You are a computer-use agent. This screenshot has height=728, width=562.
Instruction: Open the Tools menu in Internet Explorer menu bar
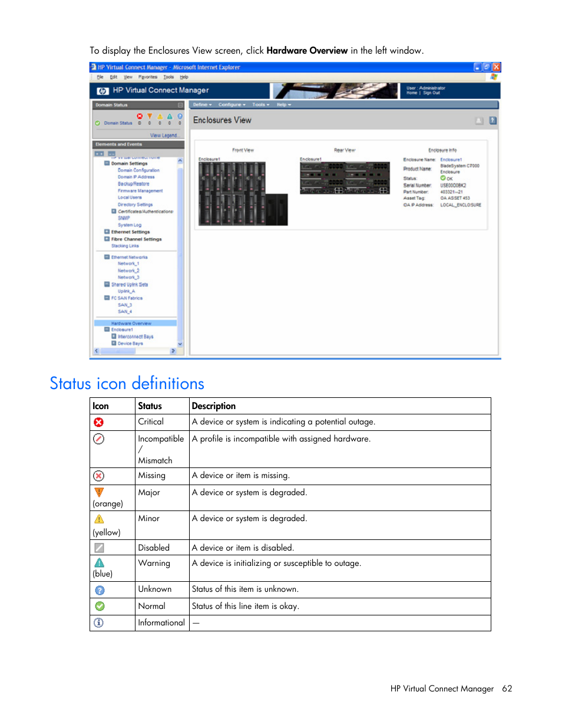[x=168, y=77]
